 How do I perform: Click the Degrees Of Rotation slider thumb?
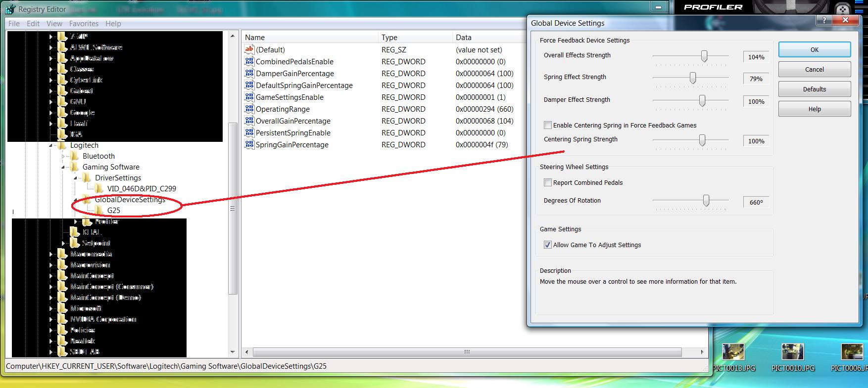coord(706,200)
